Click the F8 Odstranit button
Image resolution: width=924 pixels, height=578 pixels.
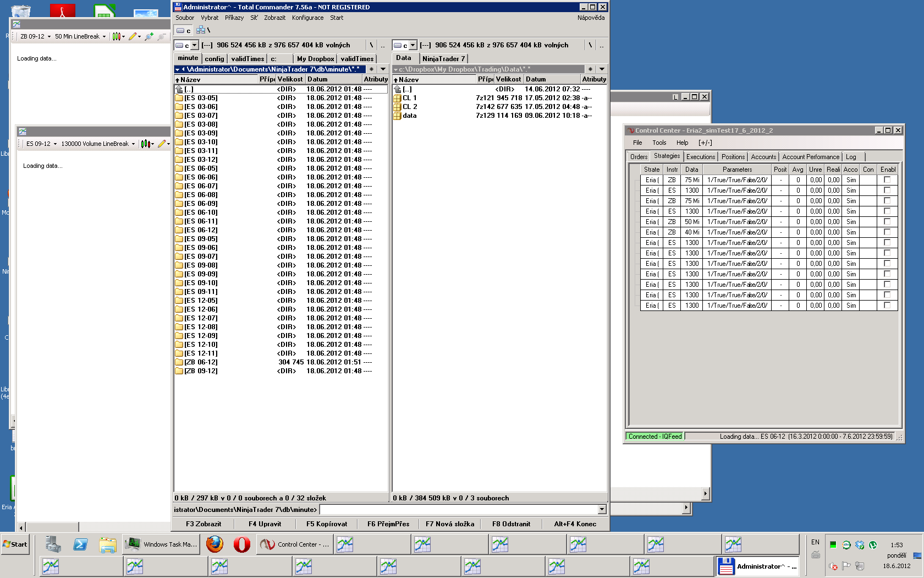tap(512, 524)
